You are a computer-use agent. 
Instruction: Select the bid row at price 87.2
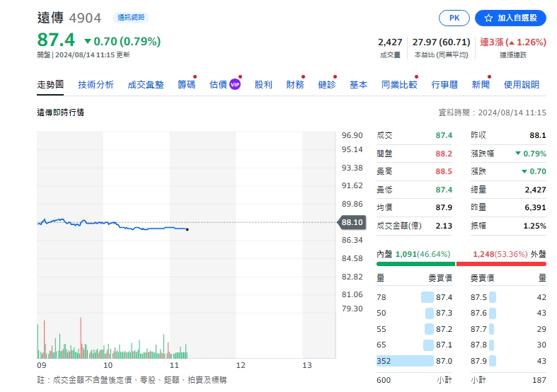414,329
